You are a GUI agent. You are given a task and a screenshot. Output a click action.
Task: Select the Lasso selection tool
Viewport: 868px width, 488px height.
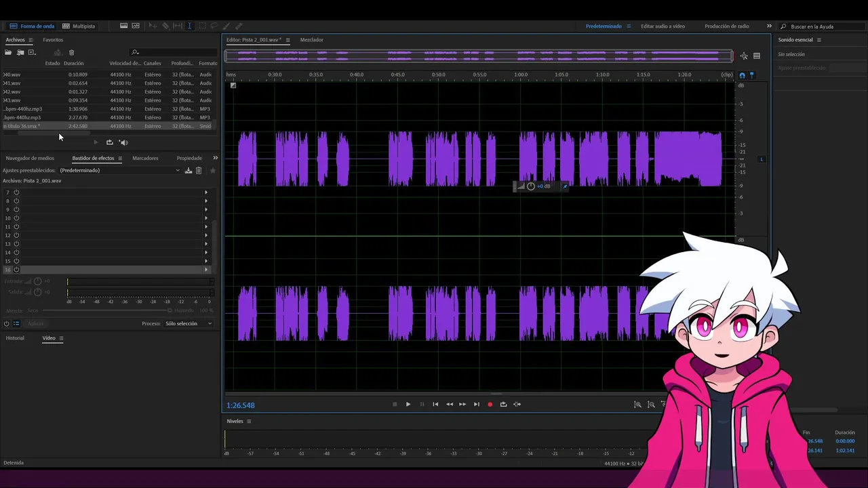pyautogui.click(x=214, y=26)
